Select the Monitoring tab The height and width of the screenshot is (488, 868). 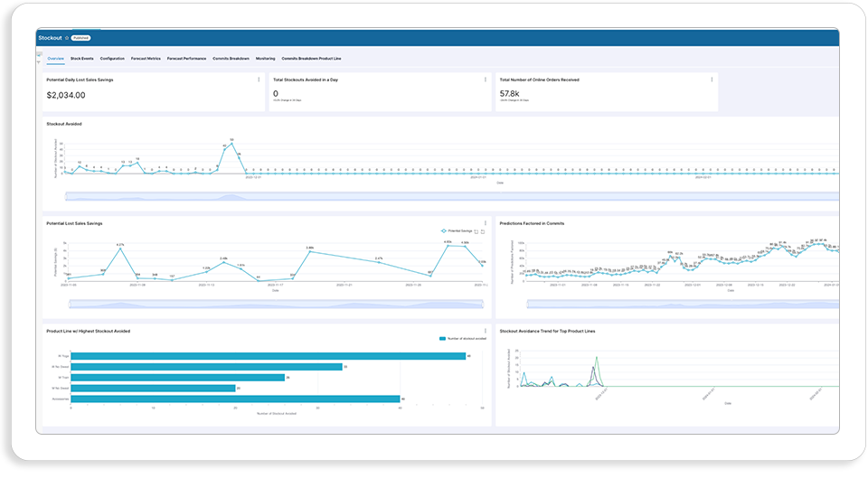(265, 59)
